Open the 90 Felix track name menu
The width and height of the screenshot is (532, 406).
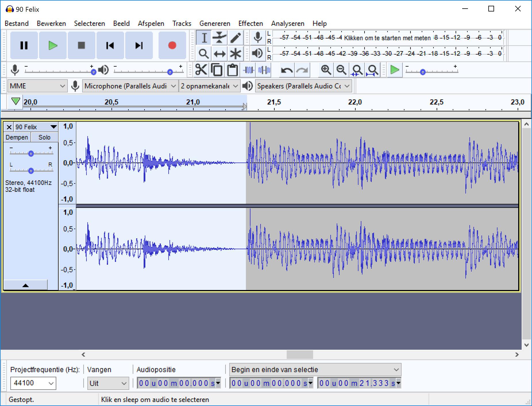36,127
